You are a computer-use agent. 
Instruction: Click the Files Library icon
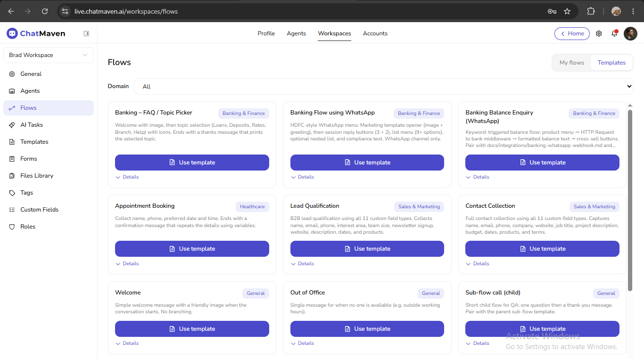click(x=12, y=176)
